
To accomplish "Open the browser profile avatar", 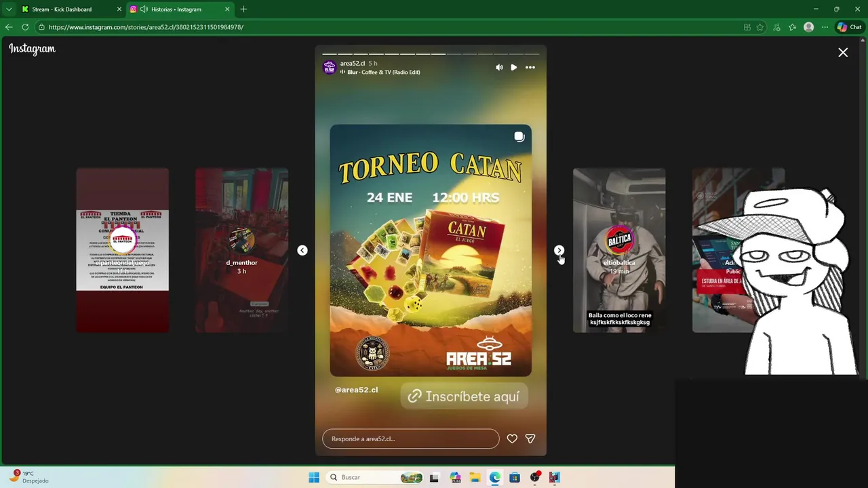I will coord(808,27).
